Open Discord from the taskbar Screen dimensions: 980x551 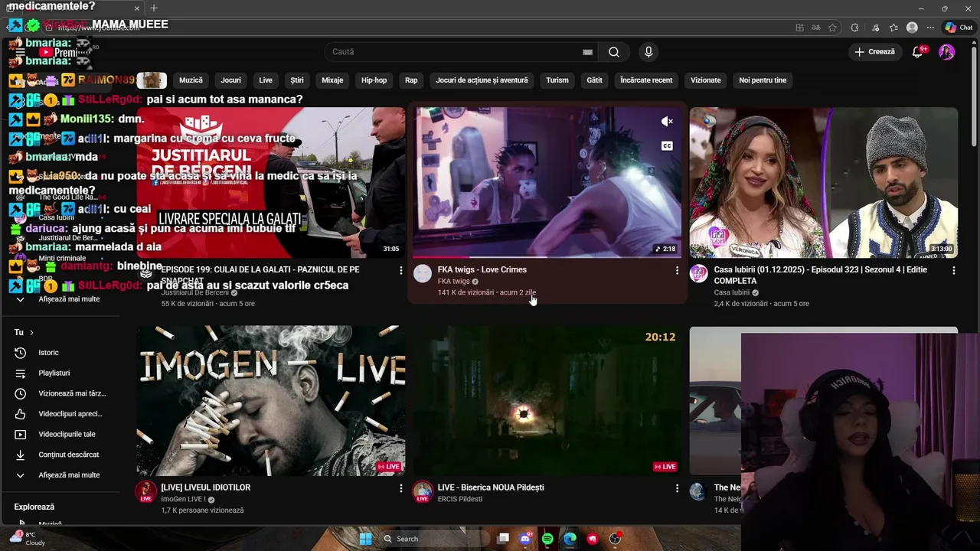click(x=525, y=539)
